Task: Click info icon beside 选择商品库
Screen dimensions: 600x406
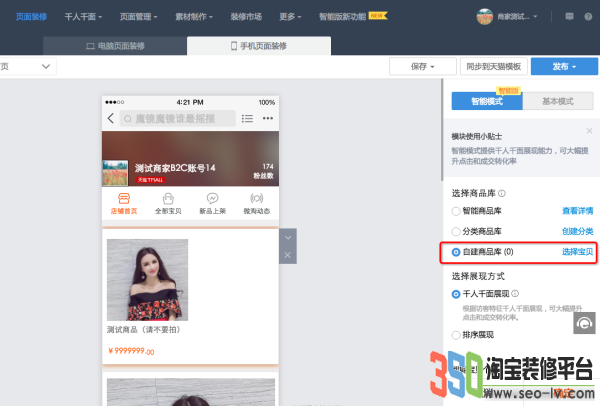Action: pyautogui.click(x=502, y=193)
